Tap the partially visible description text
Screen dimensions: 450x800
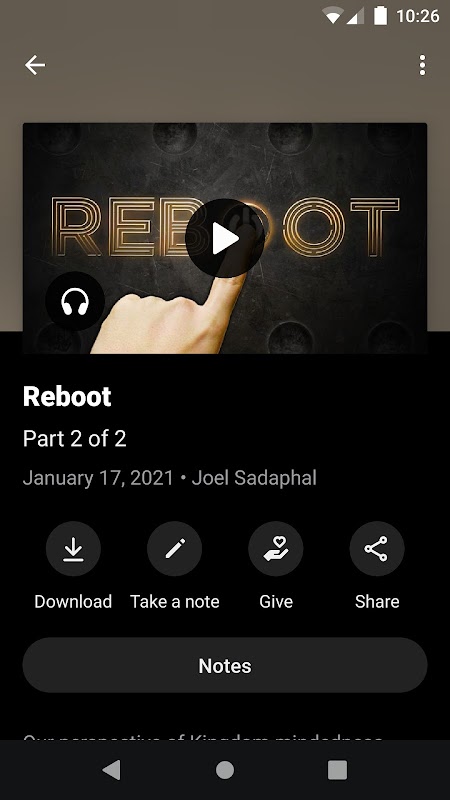[x=203, y=737]
